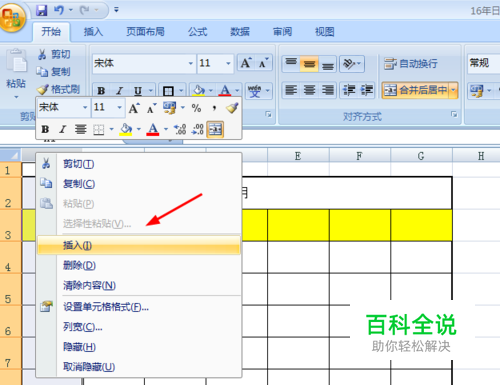Screen dimensions: 500x385
Task: Decrease decimal places in mini toolbar
Action: click(198, 129)
